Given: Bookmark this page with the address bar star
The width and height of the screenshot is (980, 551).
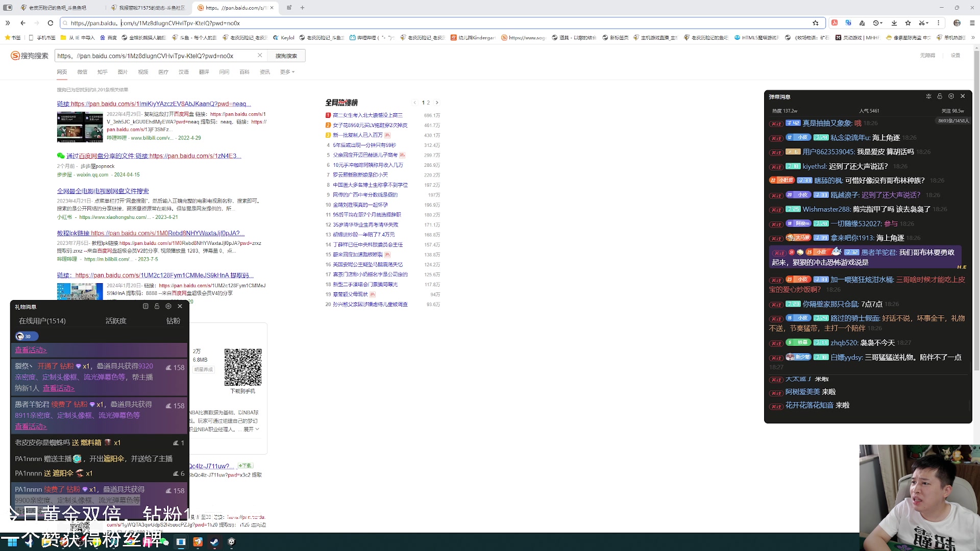Looking at the screenshot, I should click(816, 23).
